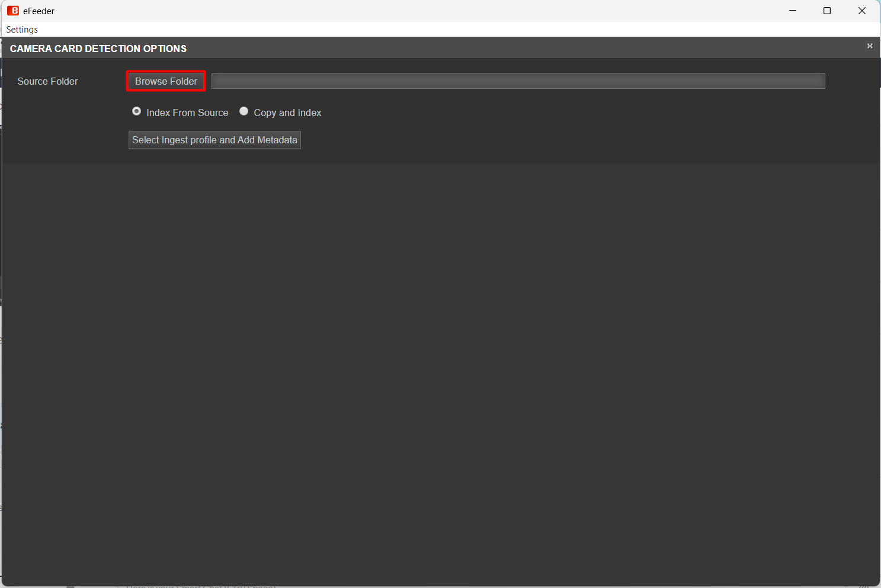Screen dimensions: 881x588
Task: Click the red eFeeder logo in title bar
Action: [x=13, y=11]
